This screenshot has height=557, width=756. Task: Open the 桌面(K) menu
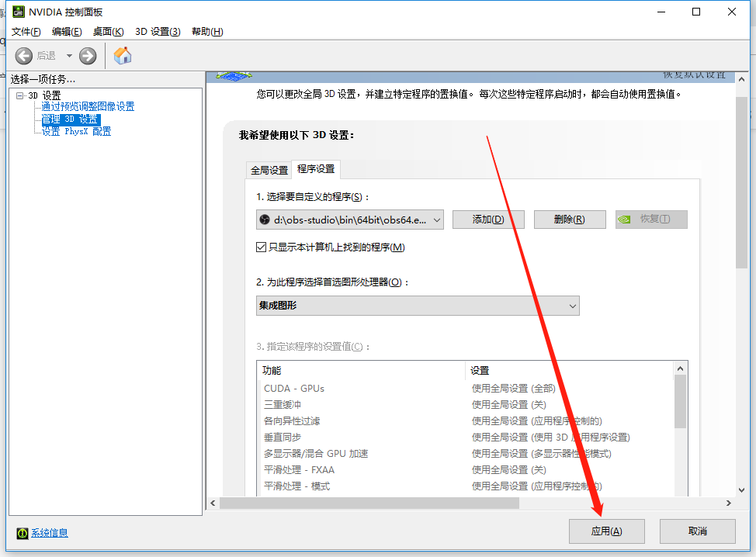[109, 32]
